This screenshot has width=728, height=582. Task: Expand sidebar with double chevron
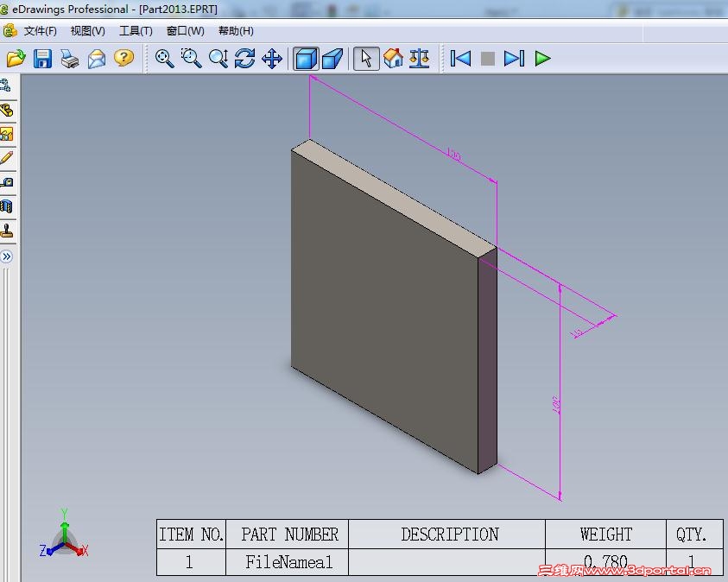7,256
